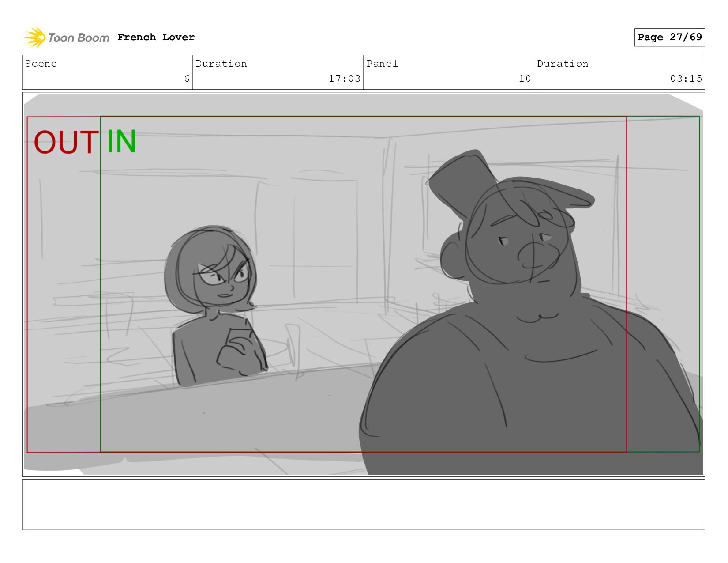Click the green 'IN' camera label
This screenshot has width=728, height=563.
[x=121, y=141]
